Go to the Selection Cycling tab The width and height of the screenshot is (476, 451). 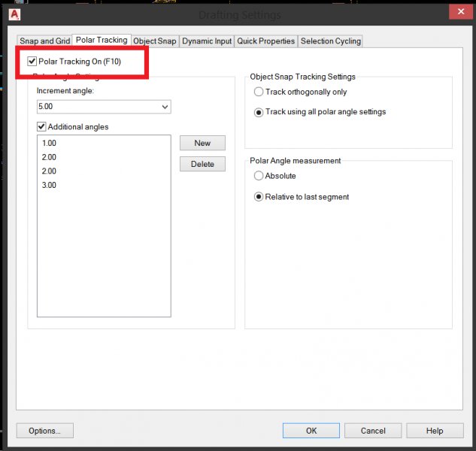click(x=331, y=41)
